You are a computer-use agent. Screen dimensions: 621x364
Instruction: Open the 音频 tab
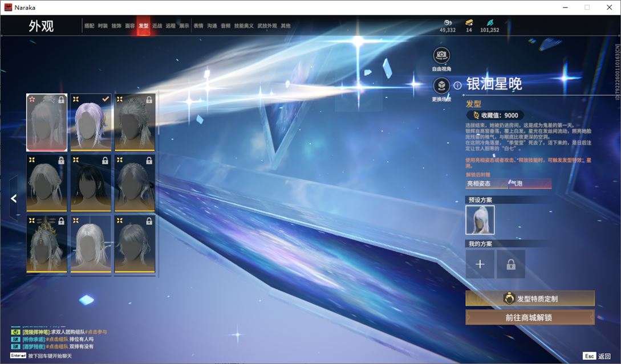click(225, 26)
